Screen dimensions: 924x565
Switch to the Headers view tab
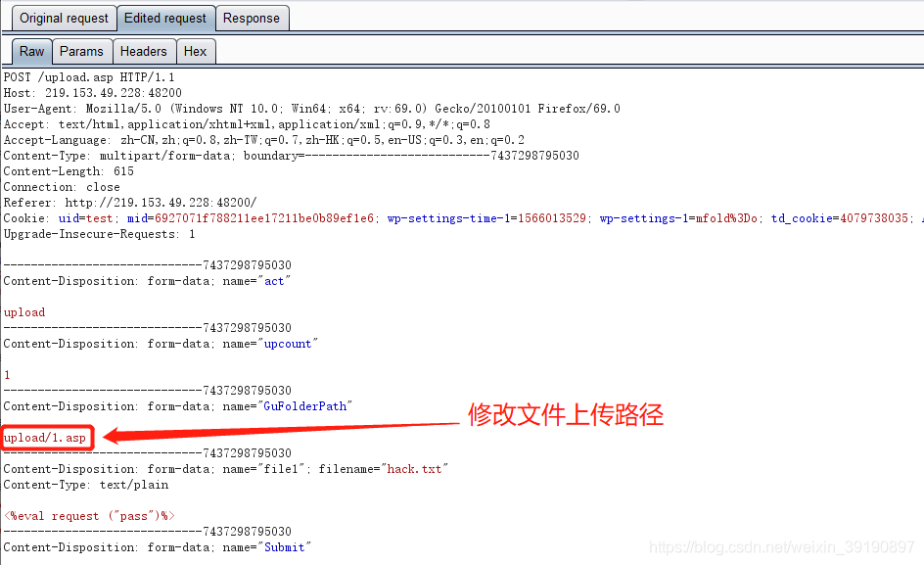click(x=144, y=51)
